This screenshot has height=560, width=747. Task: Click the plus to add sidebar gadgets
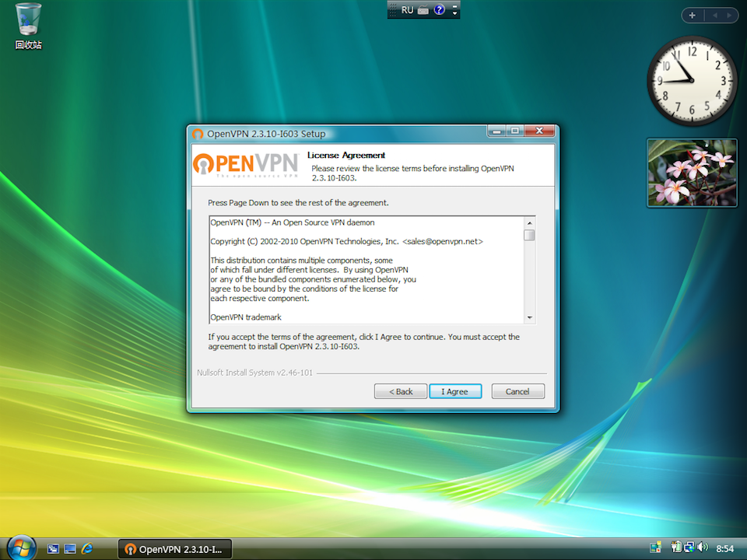(x=693, y=15)
